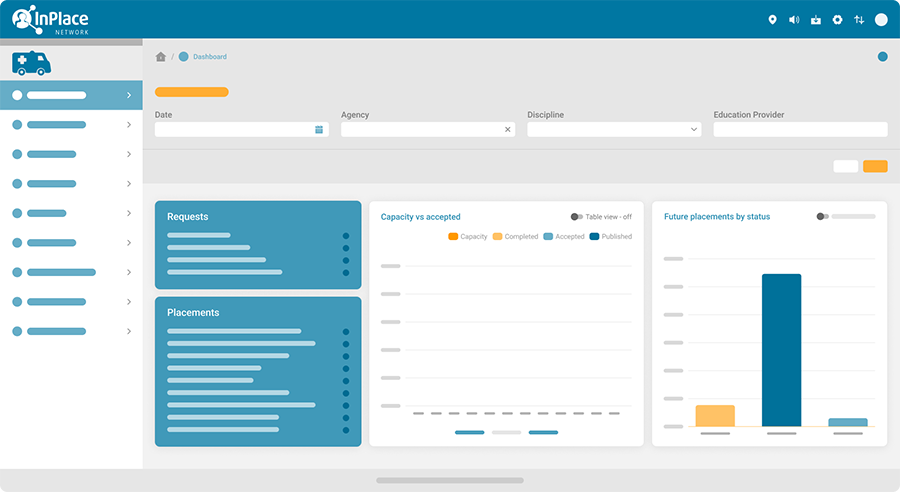The width and height of the screenshot is (900, 492).
Task: Click the Accepted legend swatch
Action: [x=548, y=237]
